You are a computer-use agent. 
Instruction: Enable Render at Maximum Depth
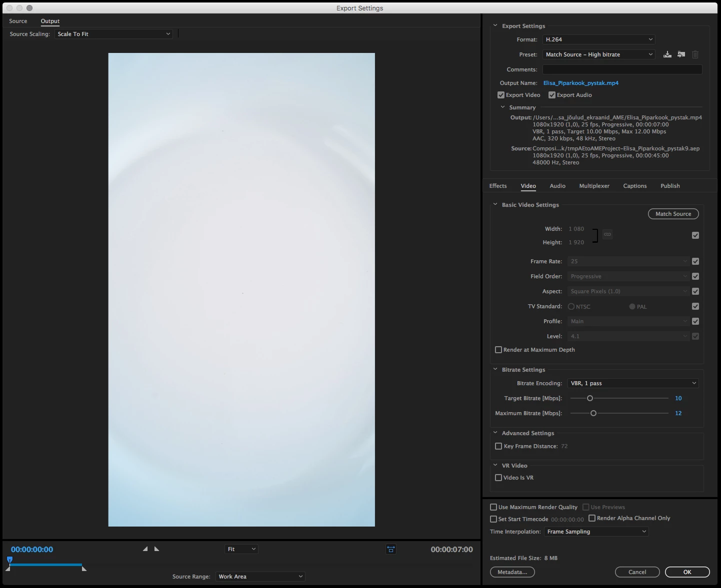pos(498,350)
